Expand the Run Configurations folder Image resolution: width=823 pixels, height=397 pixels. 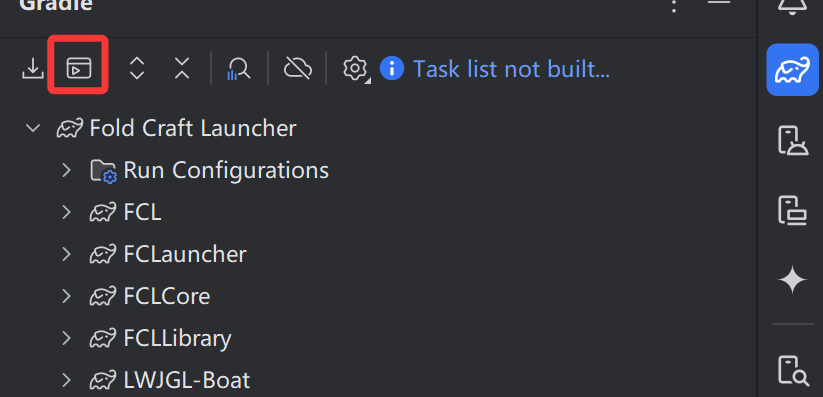(66, 170)
